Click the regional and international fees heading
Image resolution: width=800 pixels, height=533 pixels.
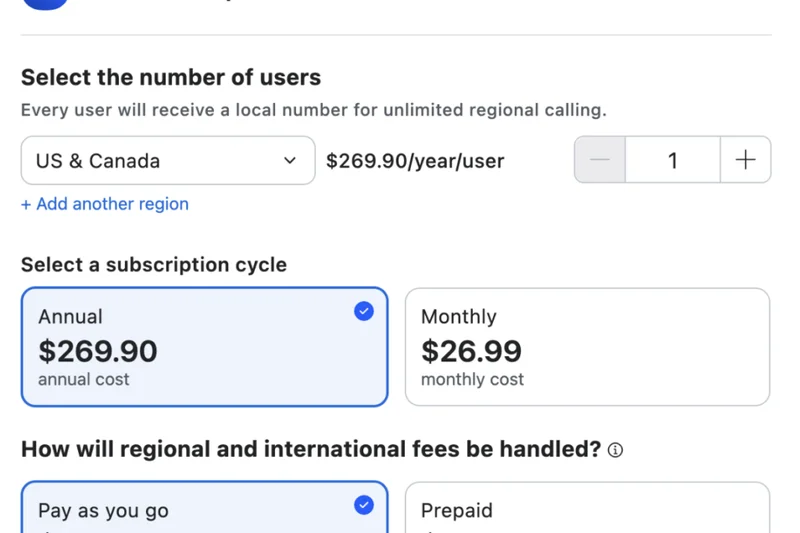(311, 449)
